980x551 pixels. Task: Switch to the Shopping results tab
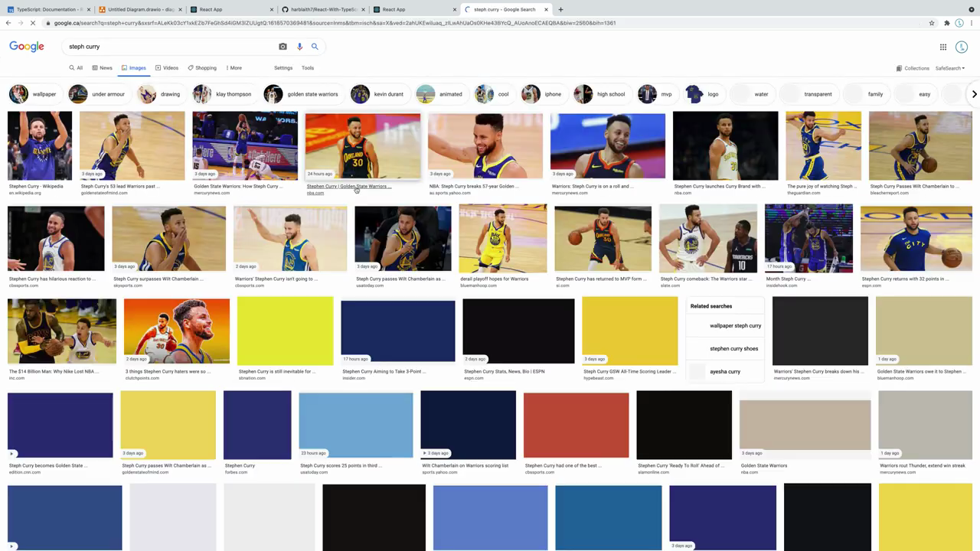(x=202, y=68)
